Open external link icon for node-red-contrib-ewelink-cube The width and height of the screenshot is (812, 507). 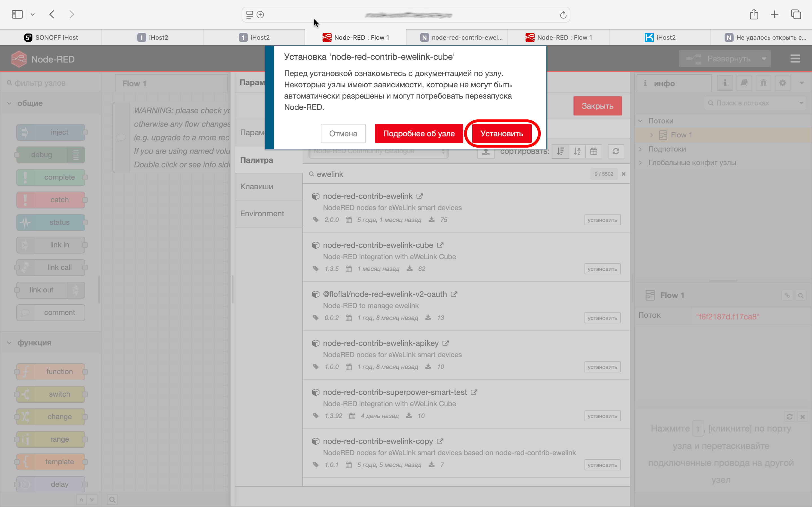tap(440, 245)
